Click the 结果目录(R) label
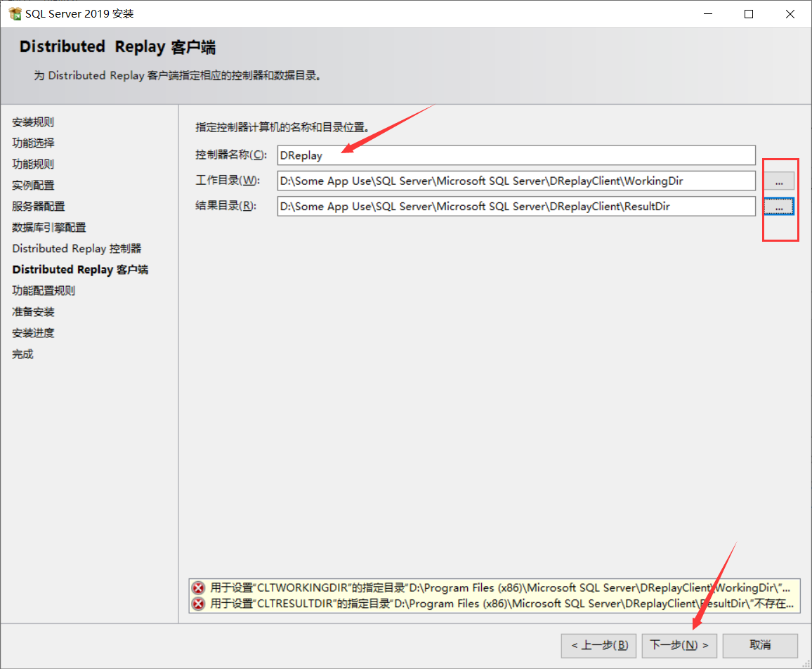Viewport: 812px width, 669px height. tap(225, 206)
